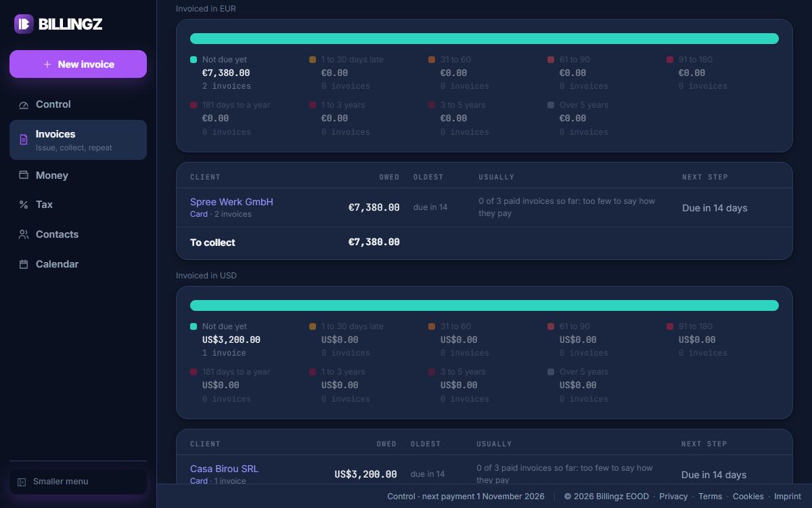Click the Smaller menu collapse icon
This screenshot has height=508, width=812.
point(21,482)
